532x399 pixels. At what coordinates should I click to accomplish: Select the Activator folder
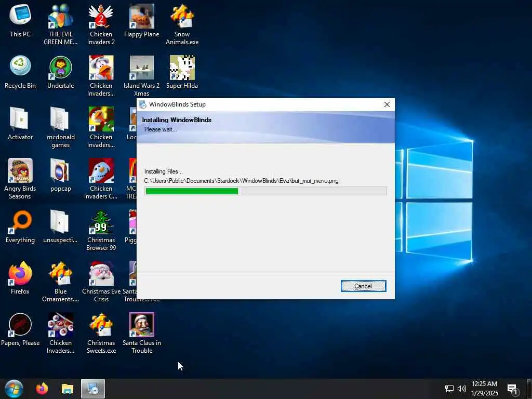(20, 124)
